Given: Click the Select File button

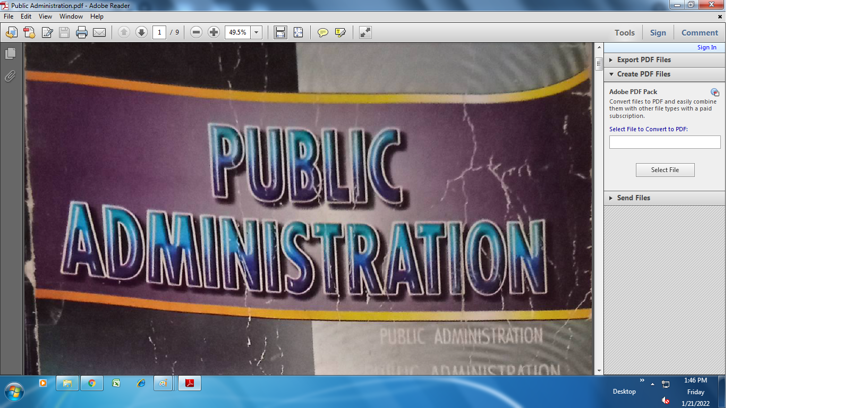Looking at the screenshot, I should pyautogui.click(x=665, y=170).
